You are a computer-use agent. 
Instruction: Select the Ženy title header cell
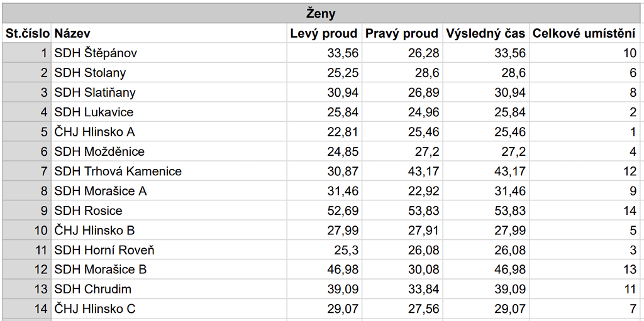[321, 14]
